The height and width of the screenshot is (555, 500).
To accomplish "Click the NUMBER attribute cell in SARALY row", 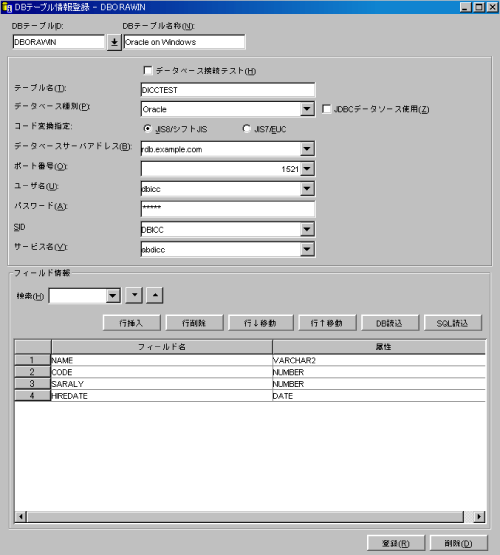I will pos(379,384).
